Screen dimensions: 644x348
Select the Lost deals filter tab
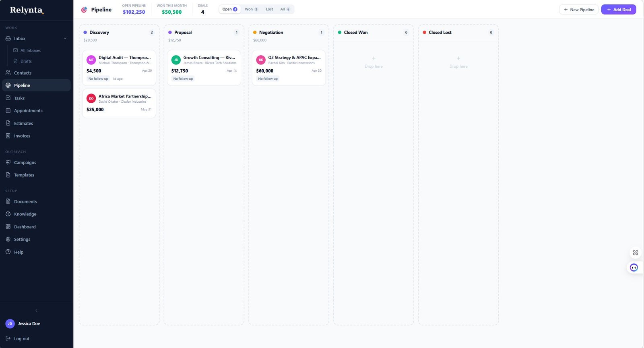pyautogui.click(x=269, y=9)
